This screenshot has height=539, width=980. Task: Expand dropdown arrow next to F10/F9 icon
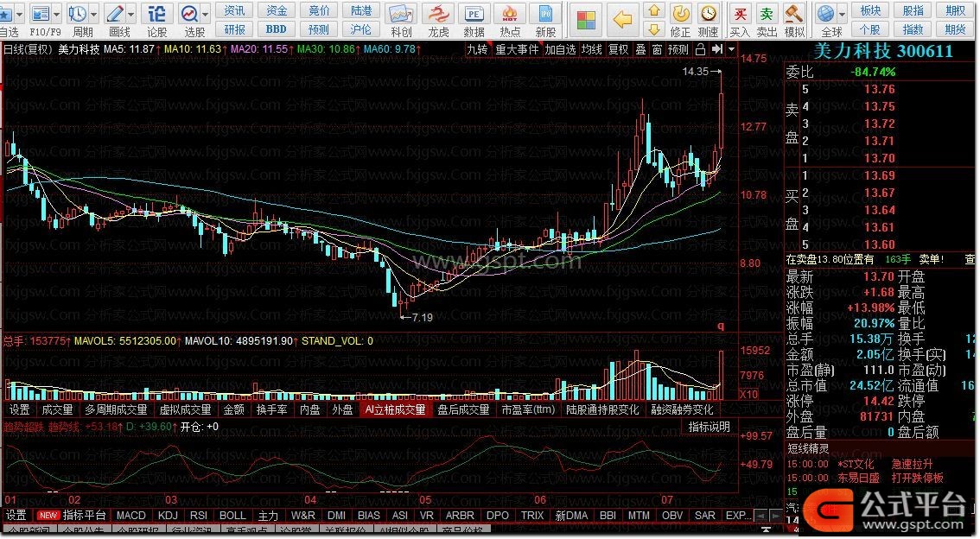(57, 13)
